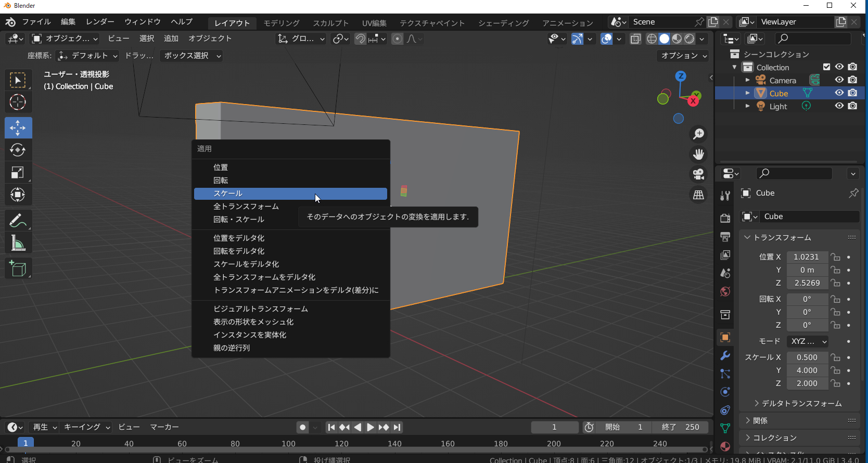Viewport: 868px width, 463px height.
Task: Toggle Light visibility eye icon
Action: click(839, 106)
